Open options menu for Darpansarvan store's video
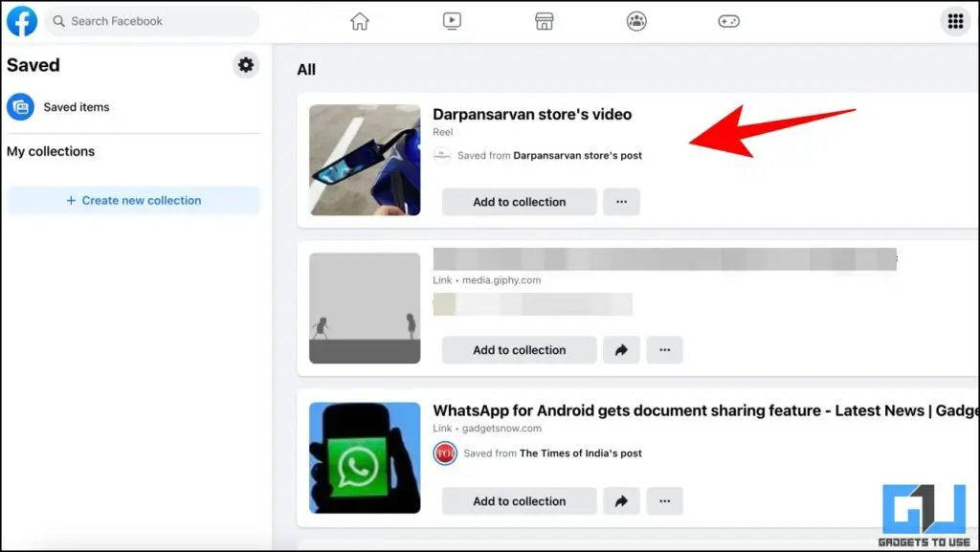980x552 pixels. point(621,202)
